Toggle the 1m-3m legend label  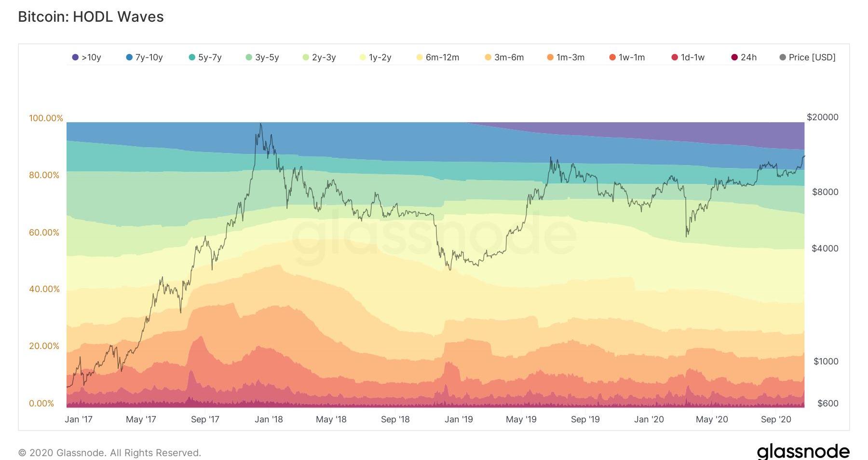pos(570,57)
